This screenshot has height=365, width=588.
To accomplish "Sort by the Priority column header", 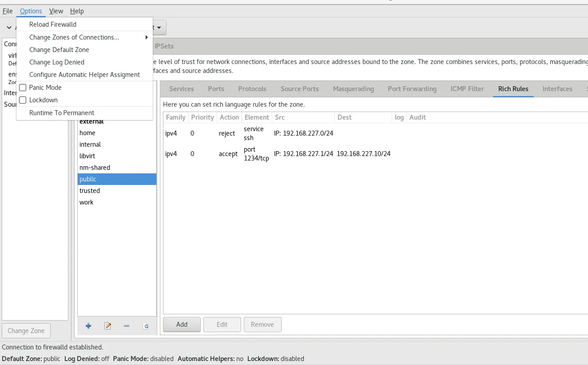I will pos(203,117).
